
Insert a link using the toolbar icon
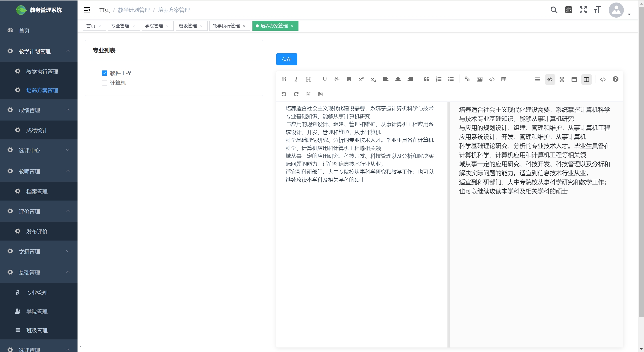coord(467,79)
